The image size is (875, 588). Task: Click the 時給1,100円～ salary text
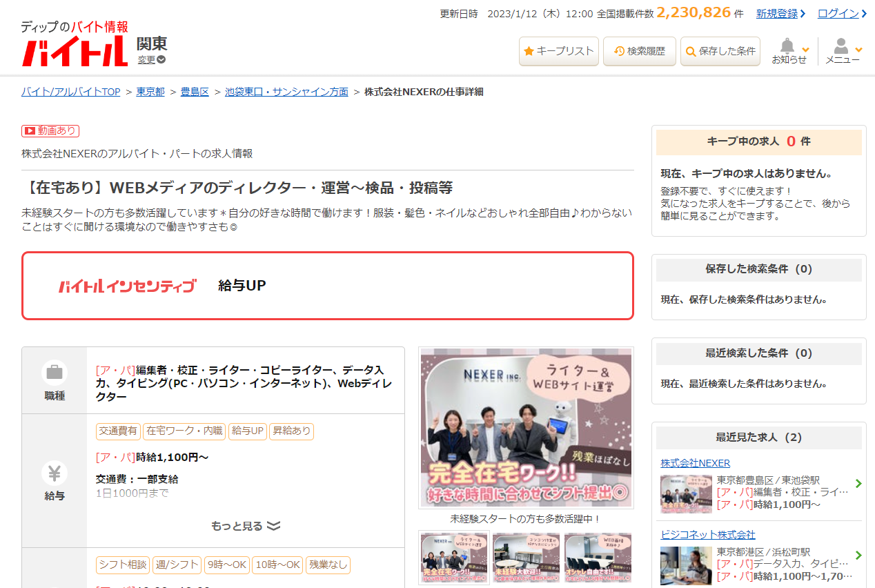(x=172, y=457)
